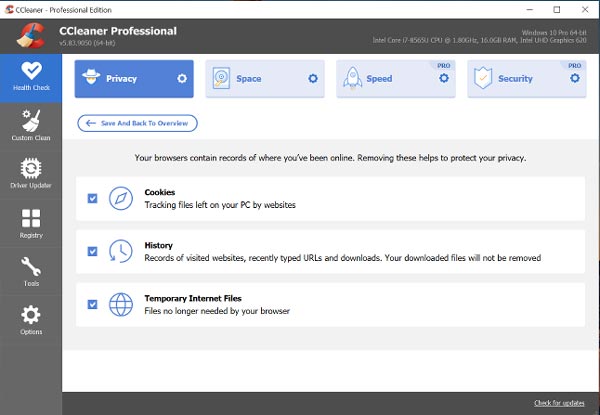Click 'Your browsers contain records' message
Screen dimensions: 600x415
tap(330, 158)
